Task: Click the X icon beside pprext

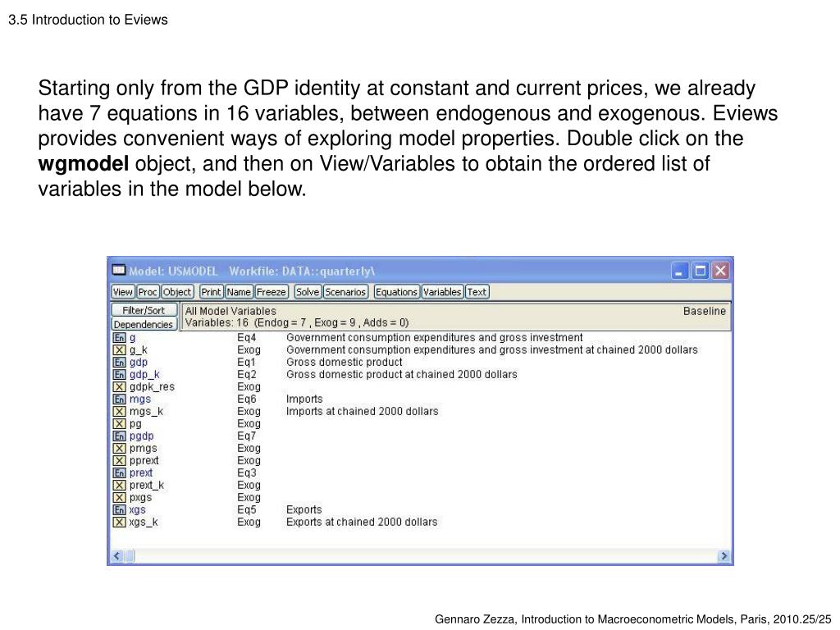Action: 119,461
